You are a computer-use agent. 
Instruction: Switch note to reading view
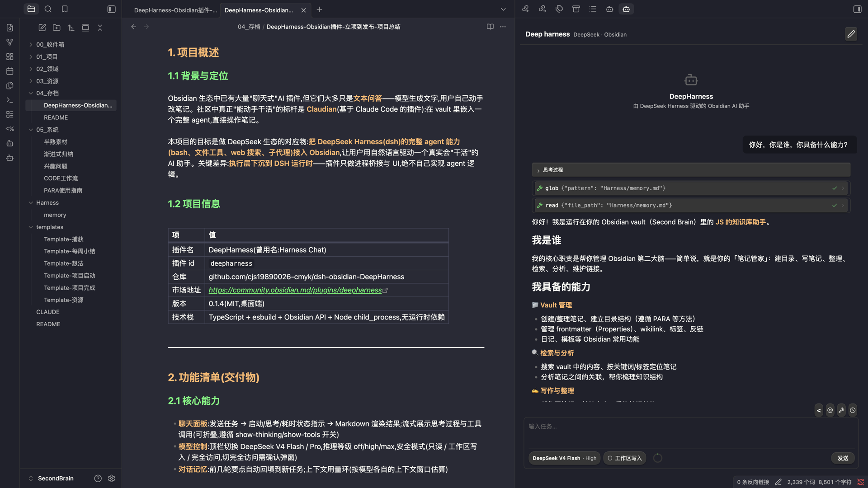point(490,27)
